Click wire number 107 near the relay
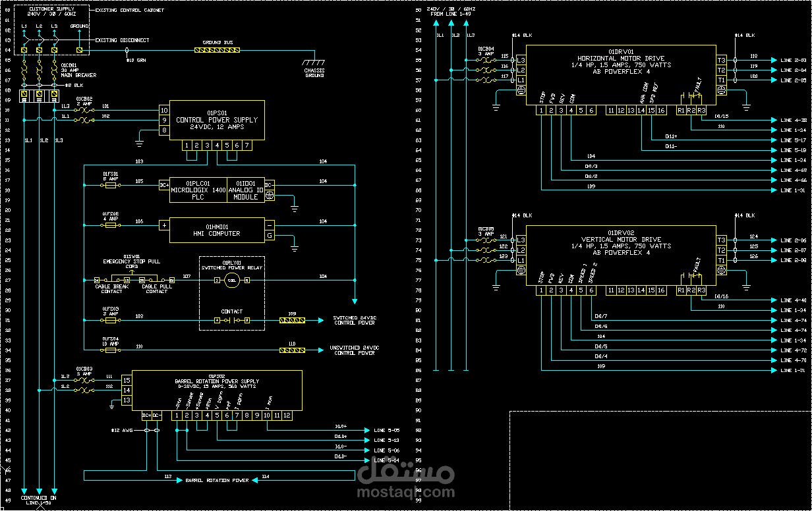812x511 pixels. (x=187, y=276)
